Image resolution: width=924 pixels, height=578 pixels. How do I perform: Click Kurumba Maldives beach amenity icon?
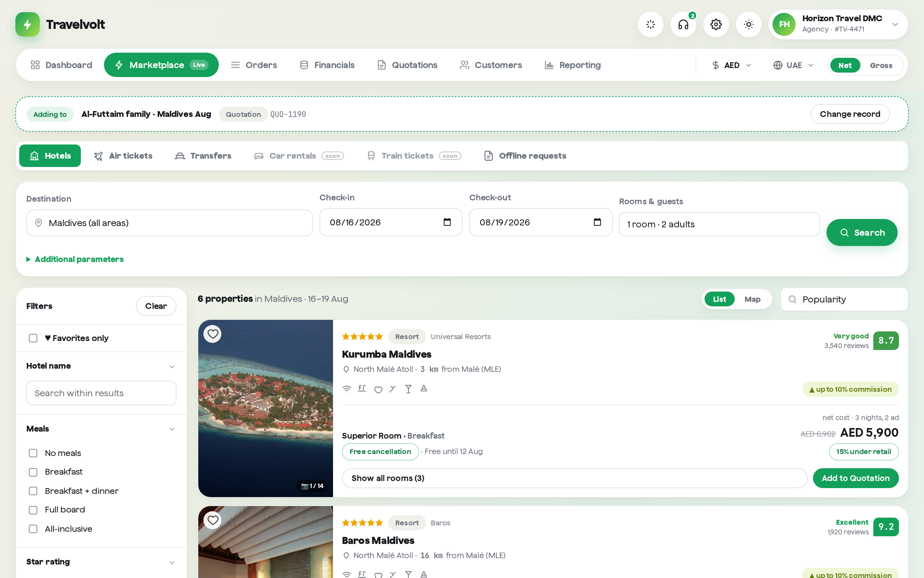[x=392, y=389]
